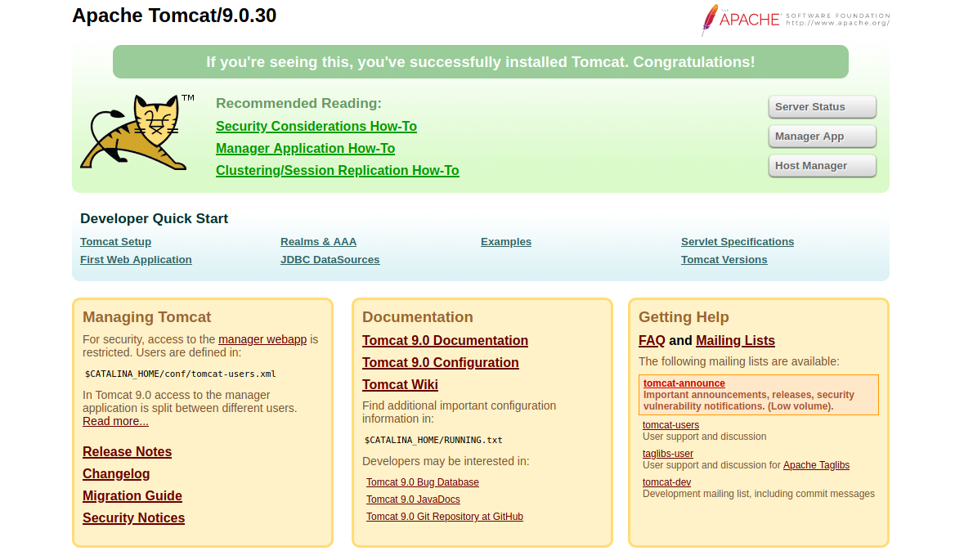Open Tomcat 9.0 JavaDocs
Image resolution: width=973 pixels, height=560 pixels.
(413, 500)
